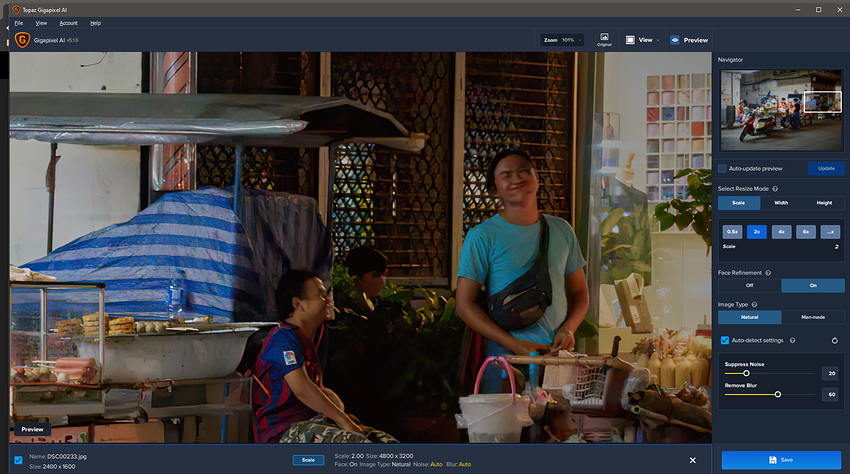Turn Face Refinement off
This screenshot has width=850, height=474.
click(749, 286)
